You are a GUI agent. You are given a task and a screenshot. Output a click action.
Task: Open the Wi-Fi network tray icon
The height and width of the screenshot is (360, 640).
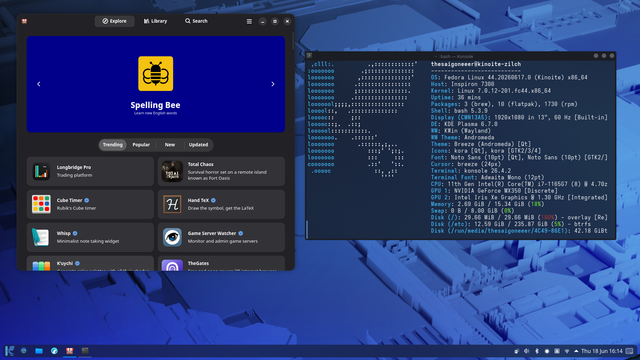(567, 351)
